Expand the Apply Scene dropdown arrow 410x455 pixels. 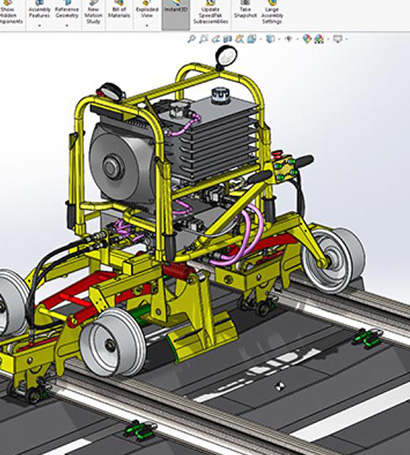(328, 39)
